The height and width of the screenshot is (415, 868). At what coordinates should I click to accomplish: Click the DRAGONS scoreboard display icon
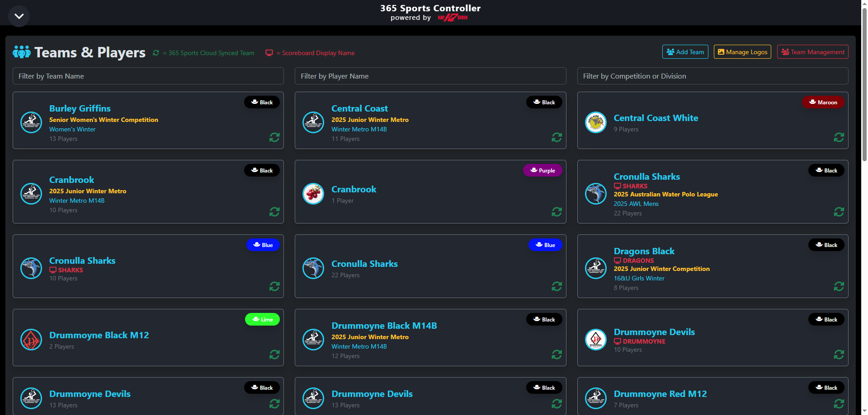pos(618,261)
